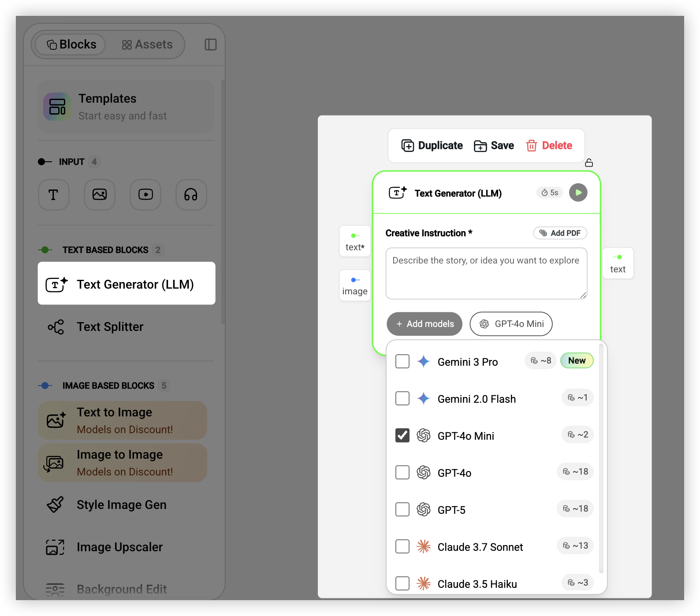Check the Claude 3.5 Haiku checkbox
The image size is (700, 616).
click(x=402, y=583)
